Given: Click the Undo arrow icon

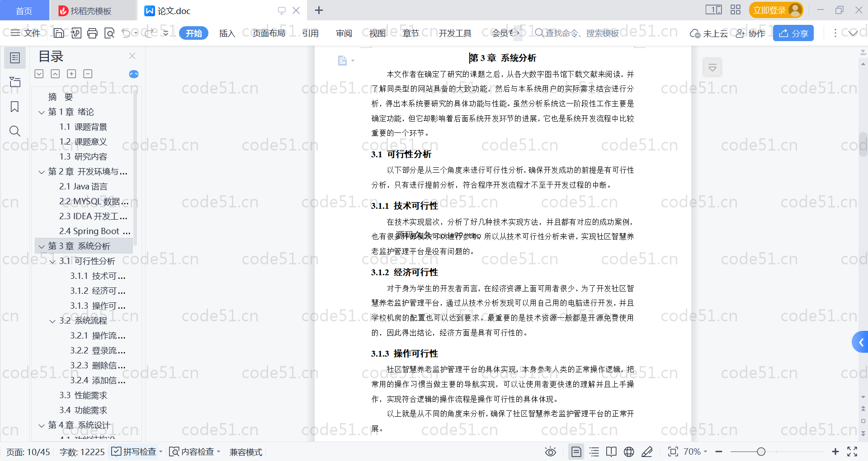Looking at the screenshot, I should (x=126, y=33).
